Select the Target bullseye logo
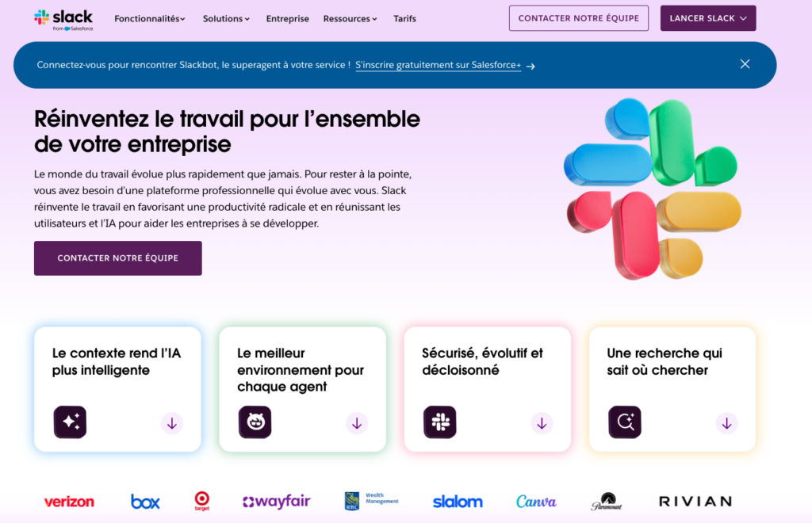Screen dimensions: 812x523 click(x=202, y=501)
